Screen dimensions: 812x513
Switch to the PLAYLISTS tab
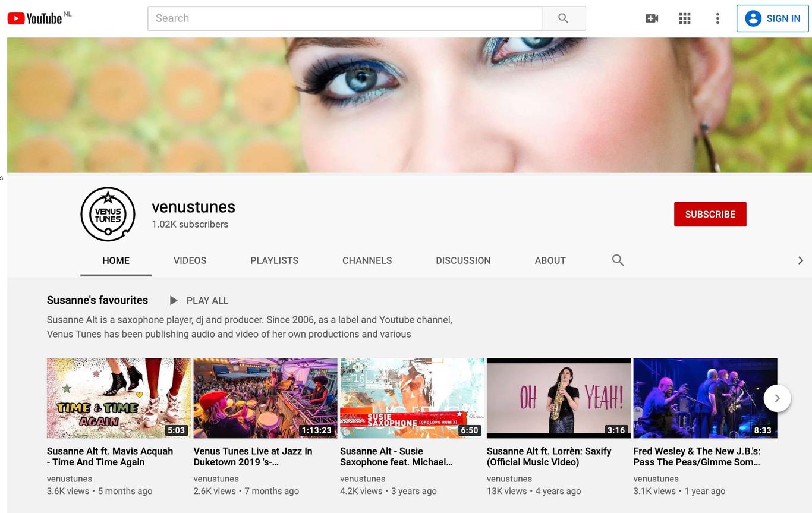[275, 260]
